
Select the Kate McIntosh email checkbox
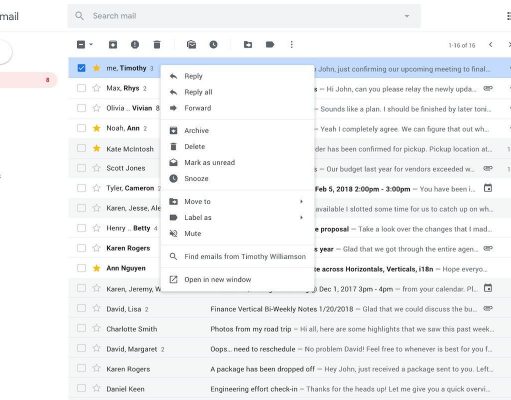tap(81, 148)
